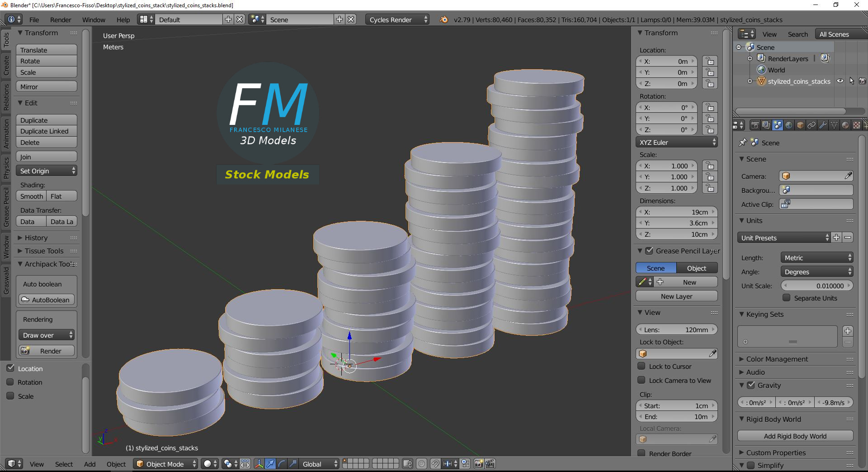Uncheck the Gravity checkbox
868x472 pixels.
751,385
